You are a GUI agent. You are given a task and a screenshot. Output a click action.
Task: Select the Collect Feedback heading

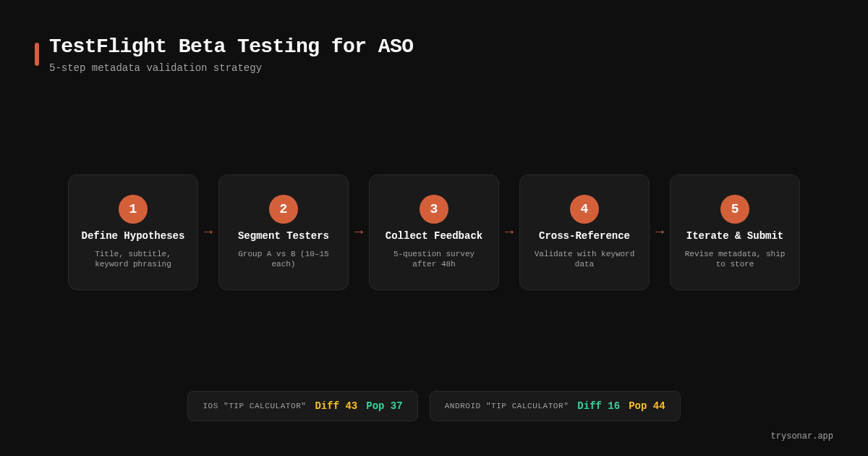(434, 236)
